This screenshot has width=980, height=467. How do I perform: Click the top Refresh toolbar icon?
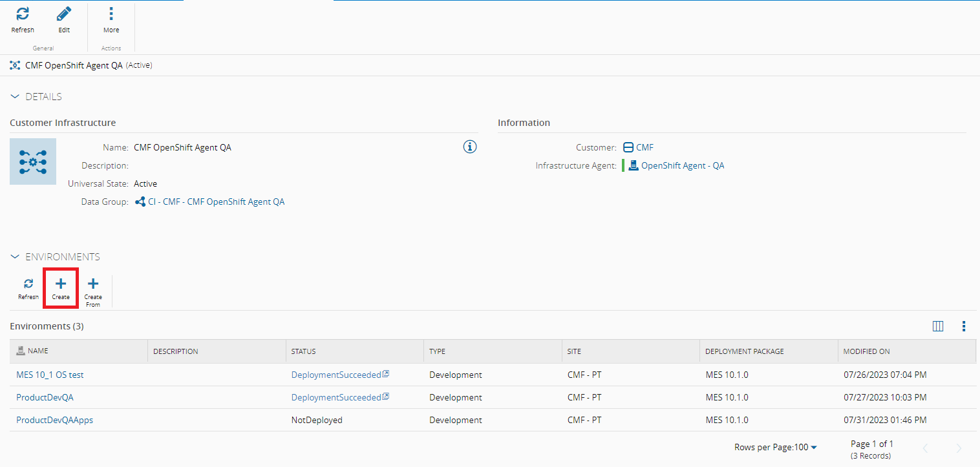(x=23, y=14)
